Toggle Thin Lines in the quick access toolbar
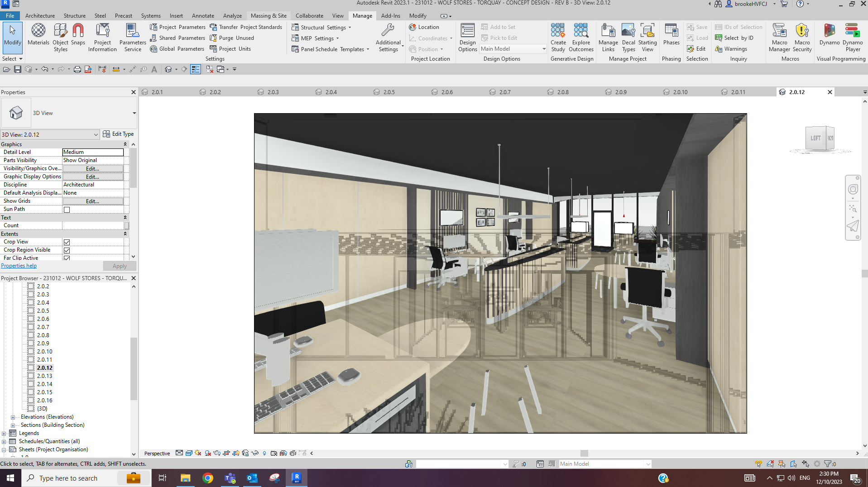 [195, 69]
